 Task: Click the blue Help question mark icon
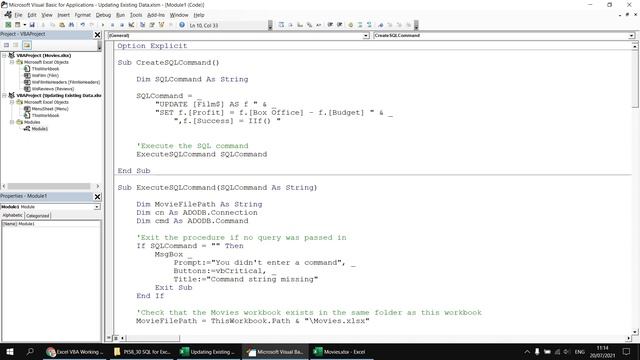[182, 25]
